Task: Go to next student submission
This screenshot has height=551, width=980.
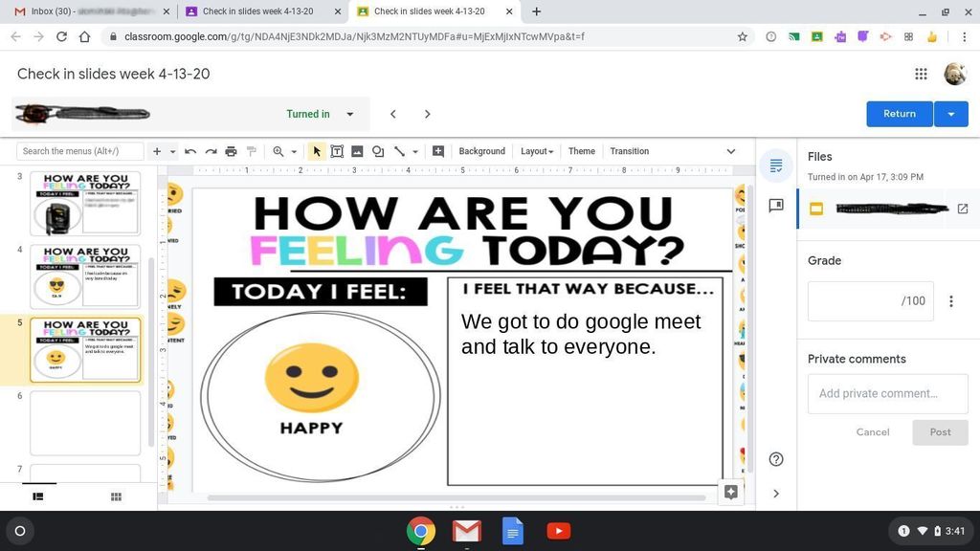Action: (x=428, y=114)
